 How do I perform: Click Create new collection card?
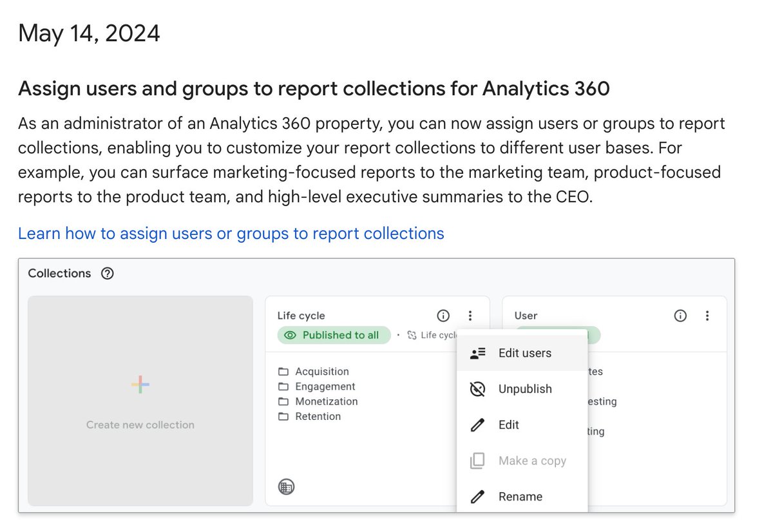140,401
